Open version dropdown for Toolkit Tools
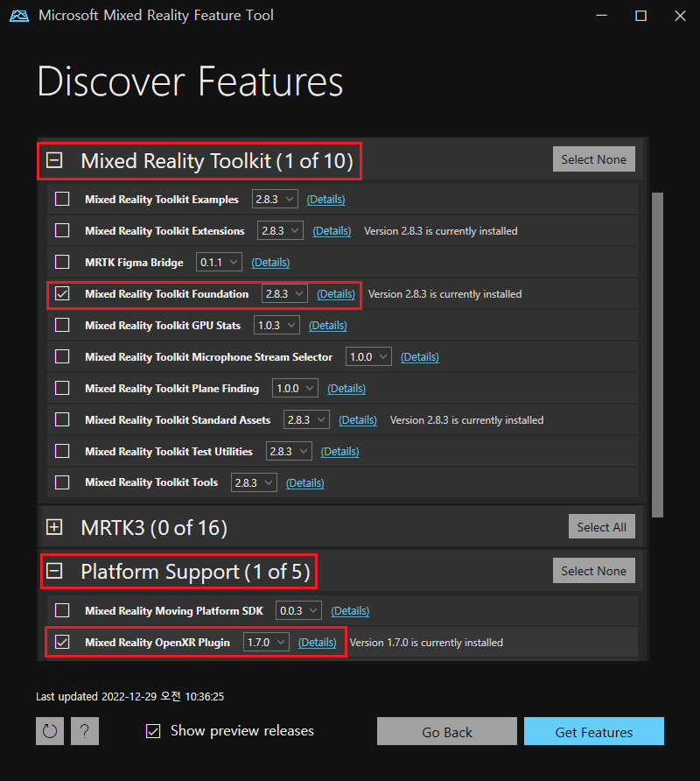The width and height of the screenshot is (700, 781). [254, 482]
